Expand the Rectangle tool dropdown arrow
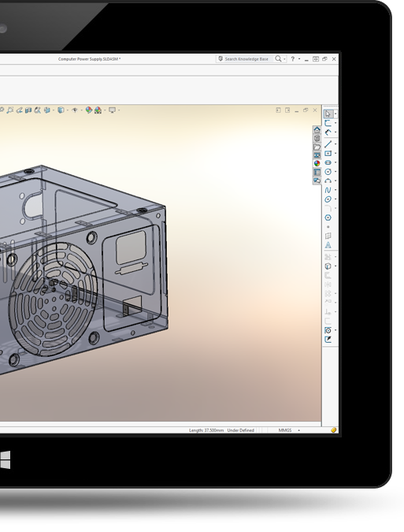The height and width of the screenshot is (532, 404). click(x=335, y=154)
